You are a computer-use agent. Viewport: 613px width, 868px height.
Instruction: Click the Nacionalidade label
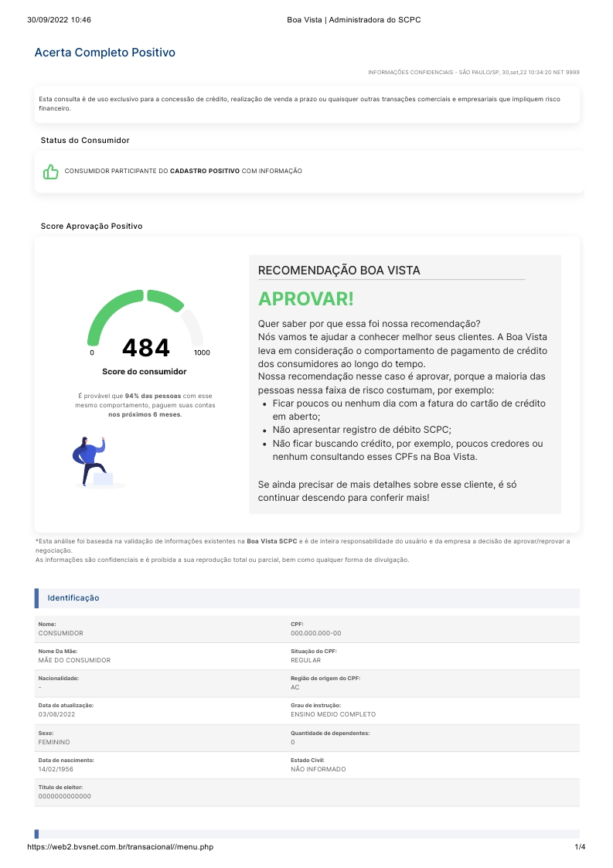59,679
